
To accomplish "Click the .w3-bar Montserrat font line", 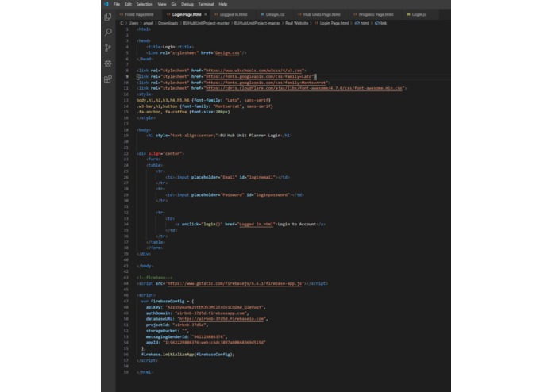I will [205, 106].
